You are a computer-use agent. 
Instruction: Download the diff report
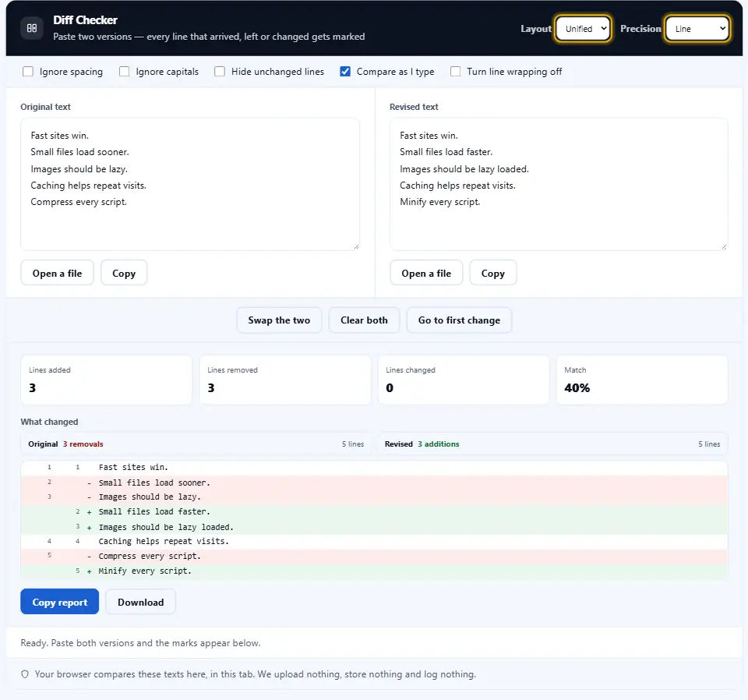141,602
